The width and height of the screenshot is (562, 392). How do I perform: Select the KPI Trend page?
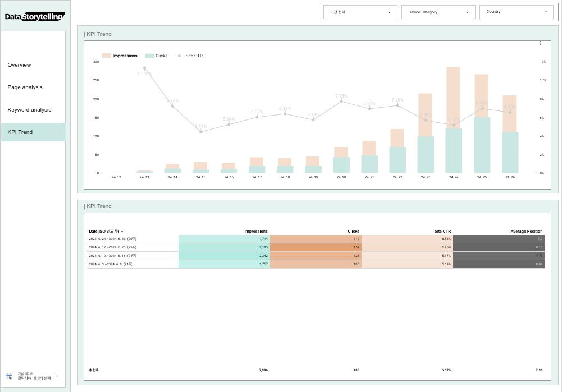point(33,132)
